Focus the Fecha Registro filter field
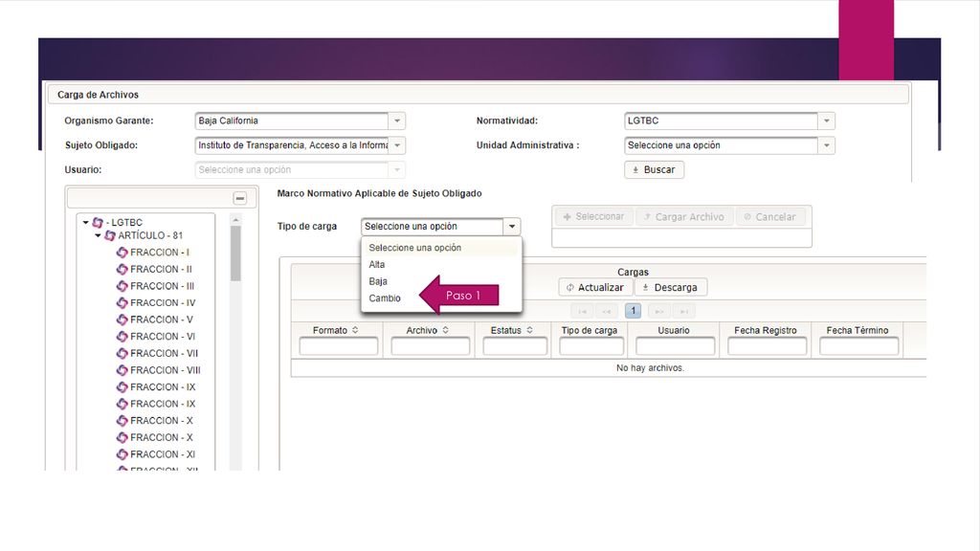980x551 pixels. point(767,346)
